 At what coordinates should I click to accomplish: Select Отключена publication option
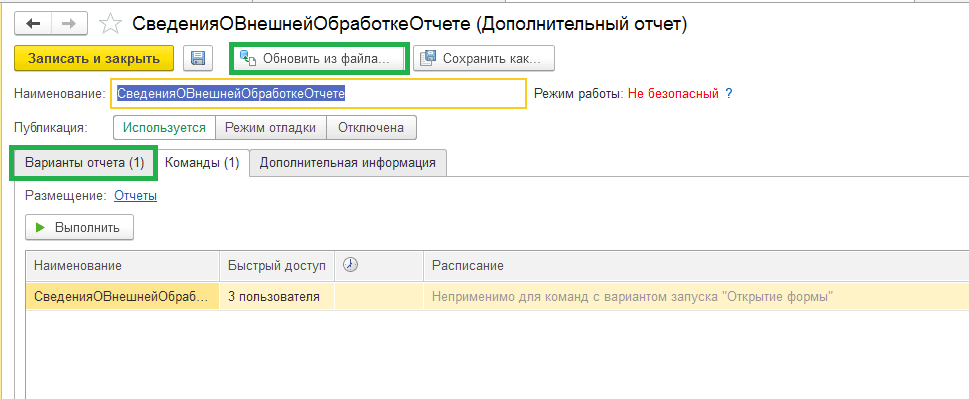[371, 128]
